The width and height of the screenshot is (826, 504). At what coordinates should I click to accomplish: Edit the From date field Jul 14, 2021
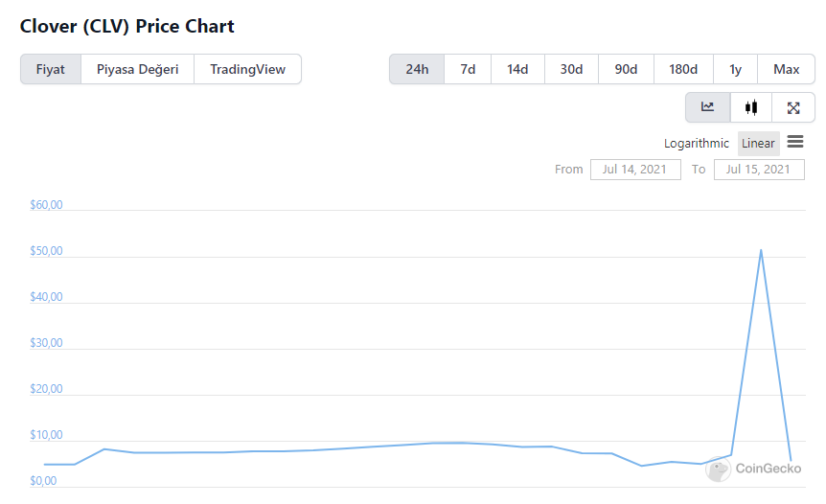click(x=635, y=170)
